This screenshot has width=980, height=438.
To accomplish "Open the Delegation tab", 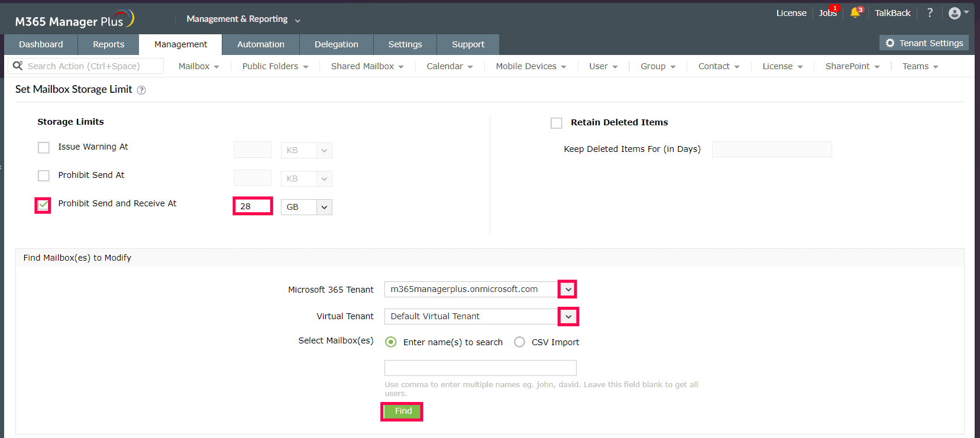I will [x=337, y=44].
